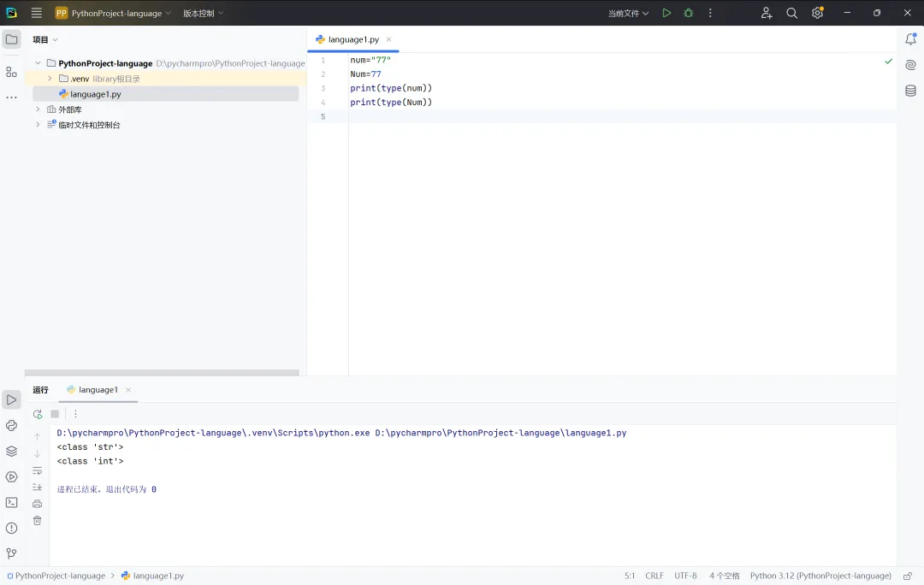Close the language1 run tab
Screen dimensions: 924x585
coord(127,390)
